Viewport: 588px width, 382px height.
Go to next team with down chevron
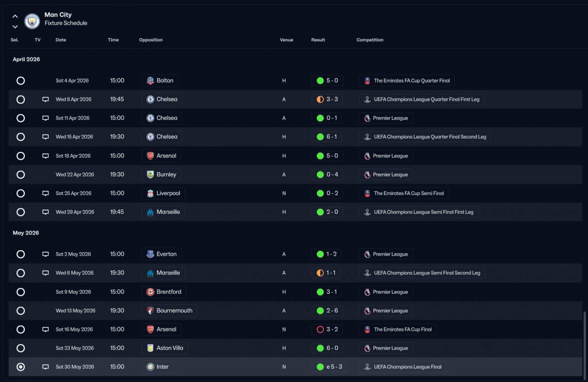pyautogui.click(x=15, y=27)
